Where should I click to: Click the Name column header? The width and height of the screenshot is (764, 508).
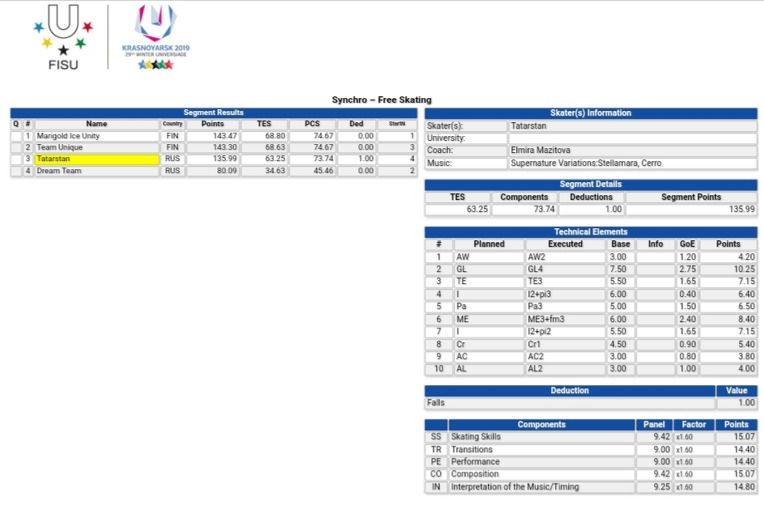coord(96,124)
